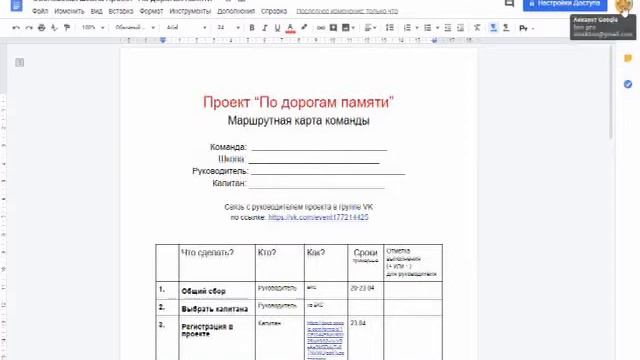Viewport: 640px width, 360px height.
Task: Toggle bold formatting
Action: point(252,28)
